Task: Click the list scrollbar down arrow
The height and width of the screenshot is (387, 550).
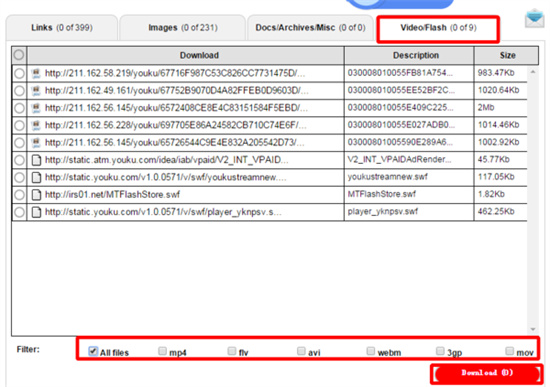Action: pos(533,329)
